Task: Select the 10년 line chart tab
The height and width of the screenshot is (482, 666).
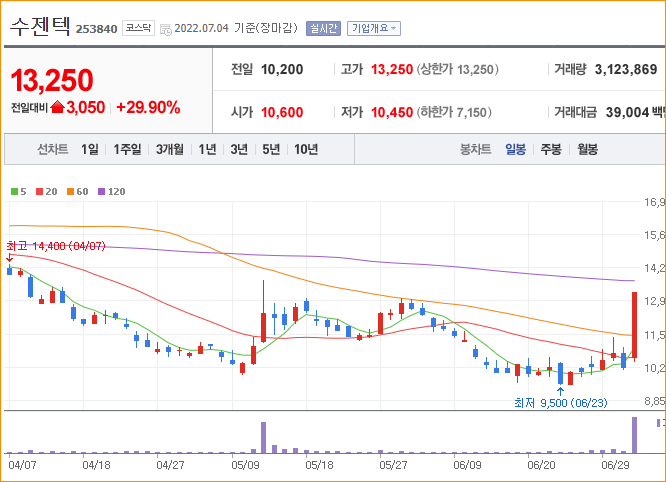Action: [x=306, y=149]
